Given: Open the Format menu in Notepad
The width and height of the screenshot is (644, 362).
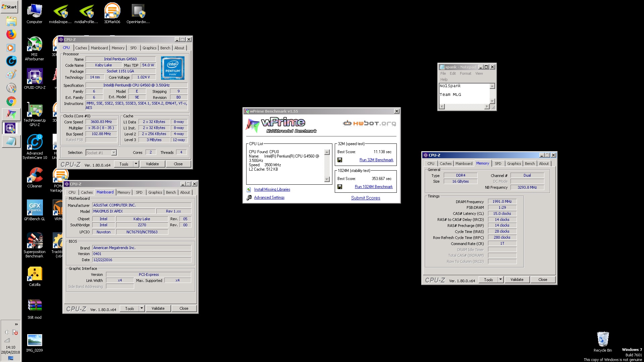Looking at the screenshot, I should click(x=466, y=73).
